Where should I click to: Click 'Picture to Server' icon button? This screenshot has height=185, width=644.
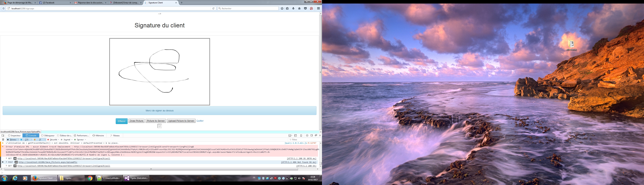coord(155,121)
